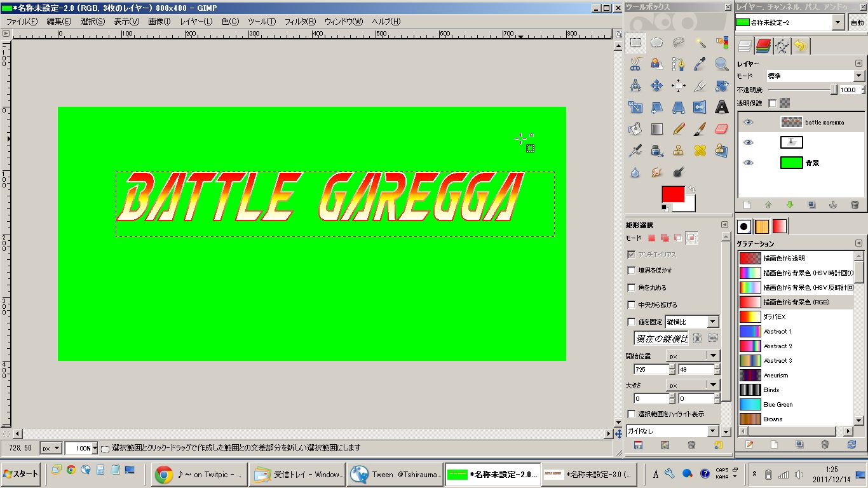Open the 受信トレイ mail taskbar button
The height and width of the screenshot is (488, 868).
[x=298, y=474]
